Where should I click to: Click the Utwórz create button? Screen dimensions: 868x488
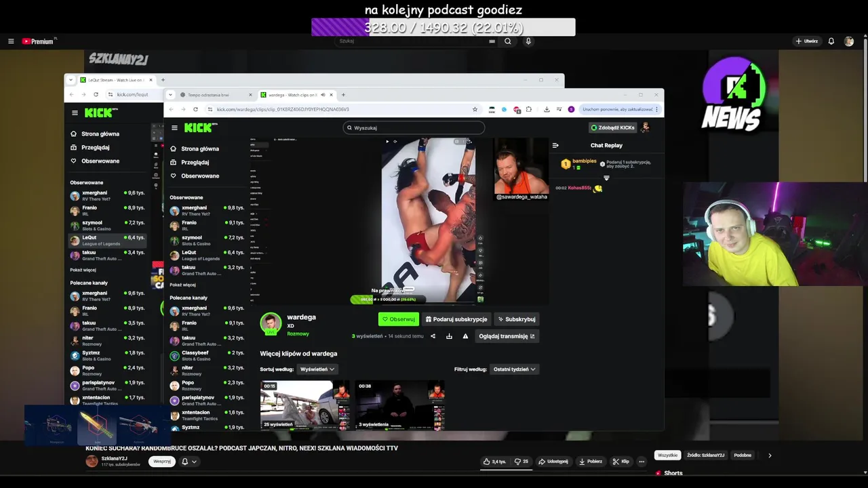point(807,41)
